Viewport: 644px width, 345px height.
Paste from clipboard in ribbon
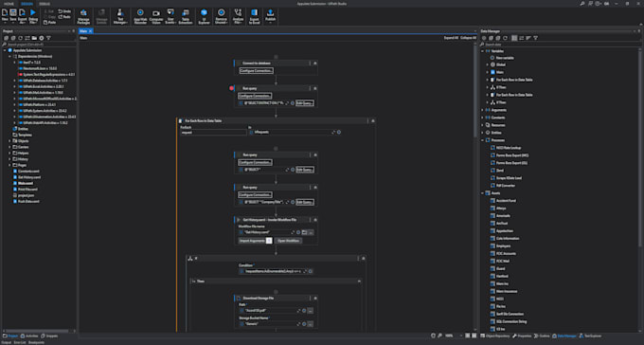(x=49, y=22)
